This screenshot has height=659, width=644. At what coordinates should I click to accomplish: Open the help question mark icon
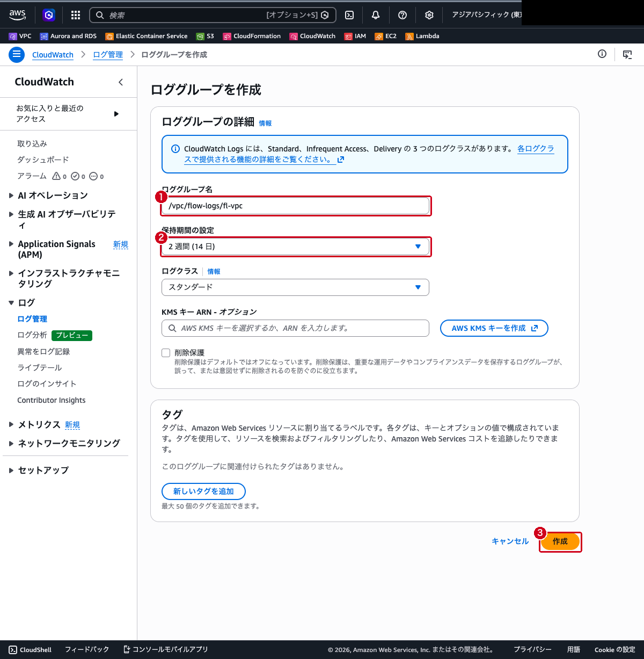(402, 15)
